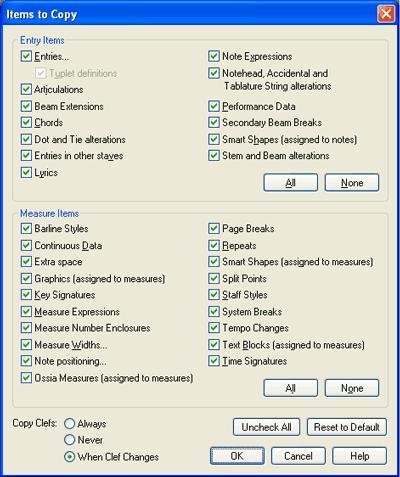This screenshot has height=477, width=400.
Task: Disable Time Signatures copying
Action: point(214,361)
